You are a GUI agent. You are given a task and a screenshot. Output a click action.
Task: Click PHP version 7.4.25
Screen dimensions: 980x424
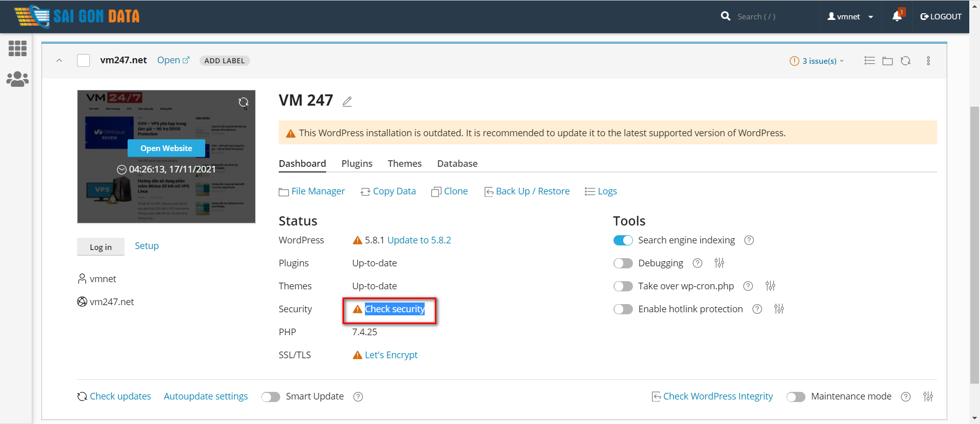coord(364,332)
